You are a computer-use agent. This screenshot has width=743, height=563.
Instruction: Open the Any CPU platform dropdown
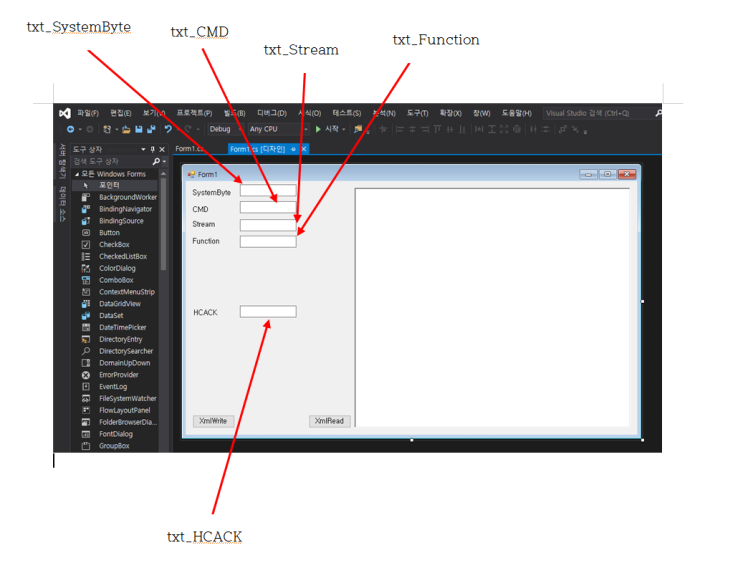tap(279, 129)
